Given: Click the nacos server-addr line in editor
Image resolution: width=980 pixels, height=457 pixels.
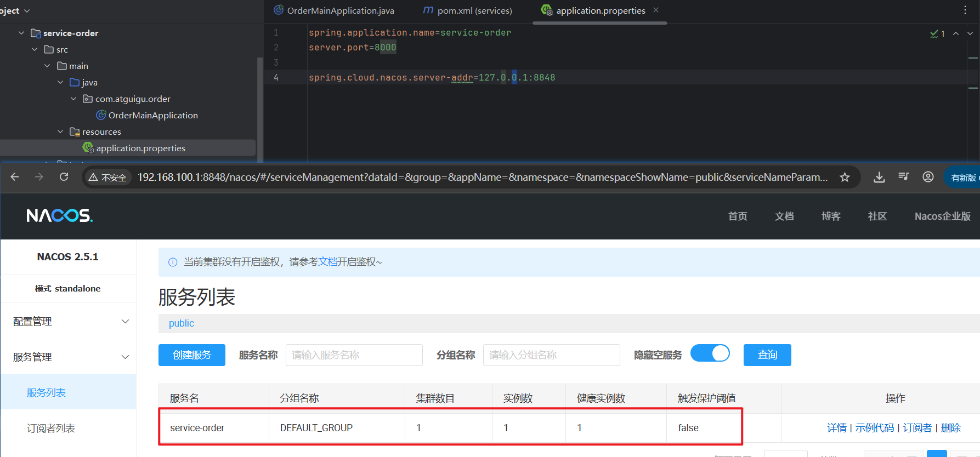Looking at the screenshot, I should (x=432, y=78).
